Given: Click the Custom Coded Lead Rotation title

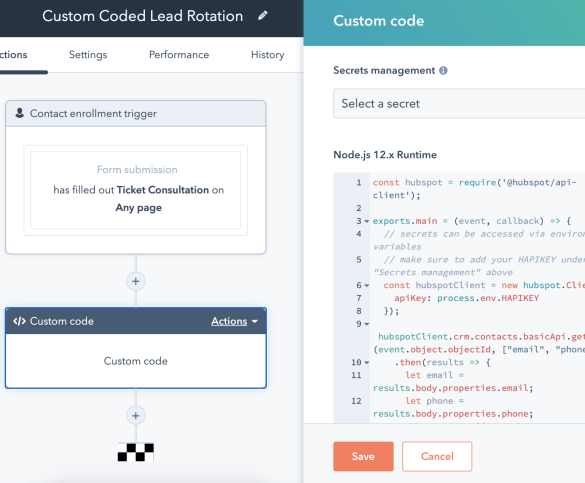Looking at the screenshot, I should coord(143,16).
